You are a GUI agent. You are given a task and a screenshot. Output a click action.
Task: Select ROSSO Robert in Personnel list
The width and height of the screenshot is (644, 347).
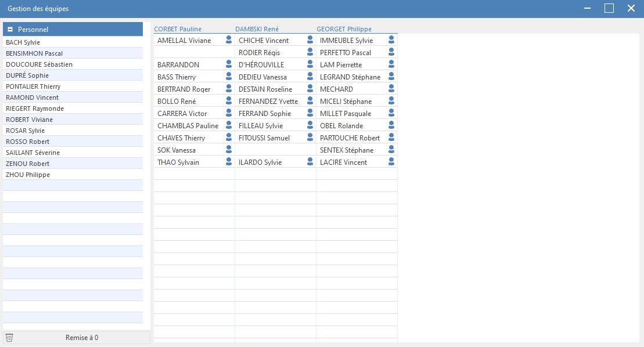pos(73,142)
